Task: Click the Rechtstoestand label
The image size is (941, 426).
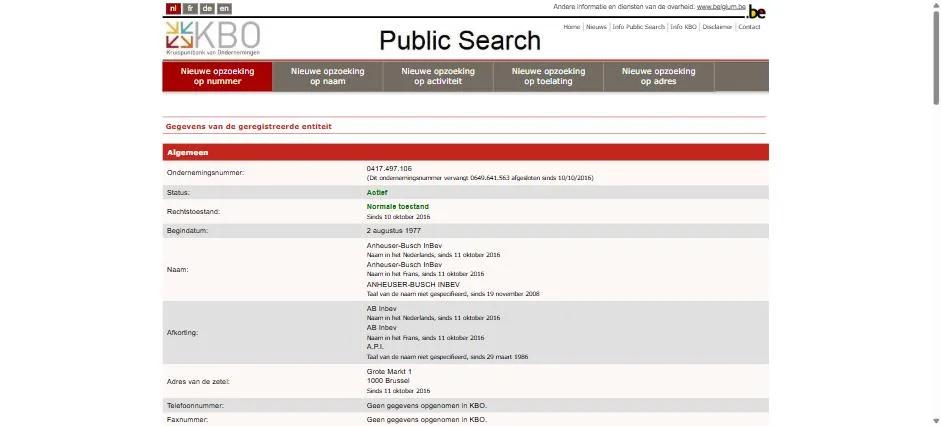Action: [193, 211]
